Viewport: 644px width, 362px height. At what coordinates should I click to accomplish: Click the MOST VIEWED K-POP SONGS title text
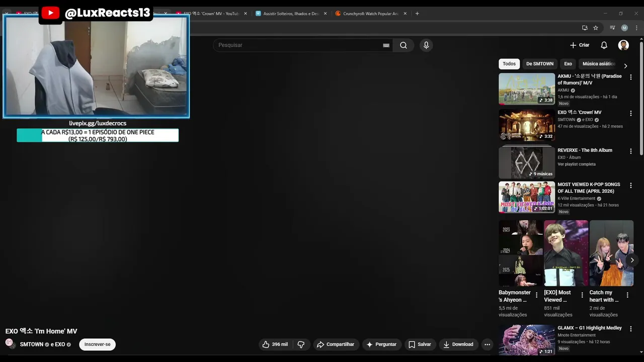589,188
